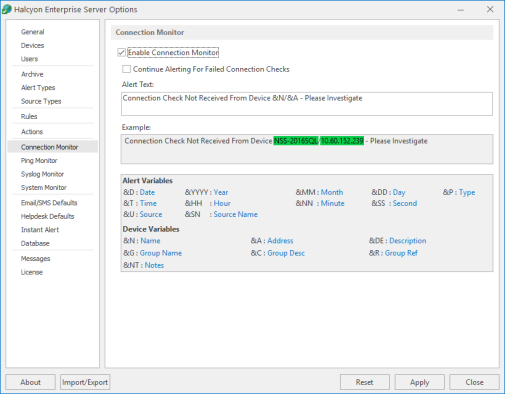Click the Alert Variables heading
The height and width of the screenshot is (394, 505).
[x=147, y=181]
